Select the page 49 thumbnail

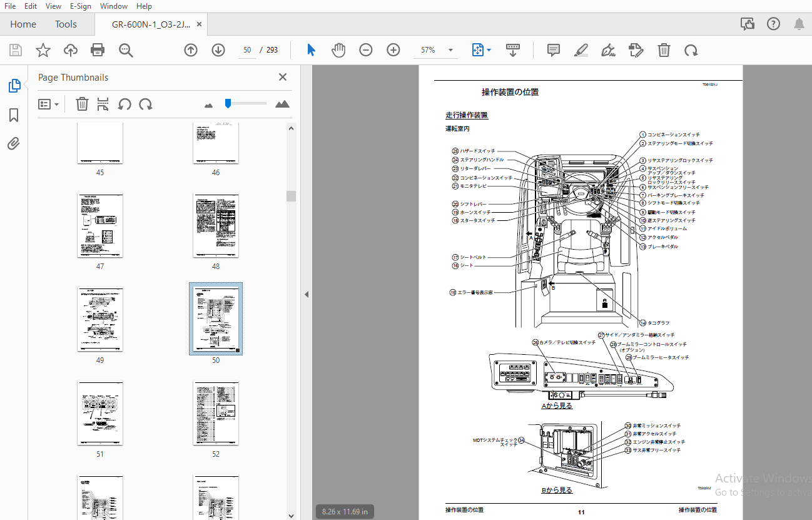(100, 319)
